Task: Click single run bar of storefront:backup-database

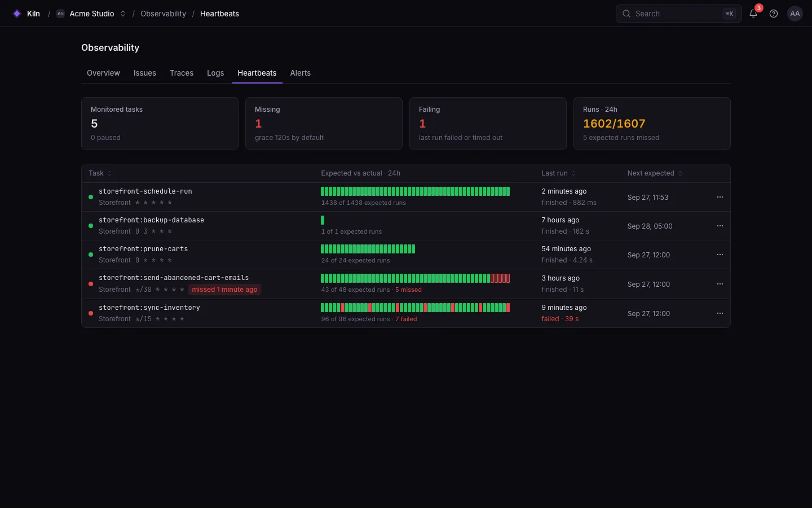Action: [323, 220]
